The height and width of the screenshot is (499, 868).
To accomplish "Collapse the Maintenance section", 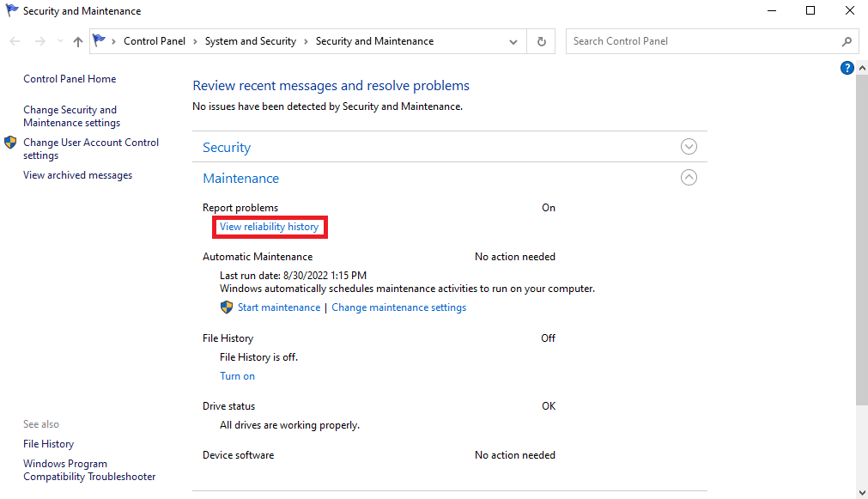I will point(689,177).
